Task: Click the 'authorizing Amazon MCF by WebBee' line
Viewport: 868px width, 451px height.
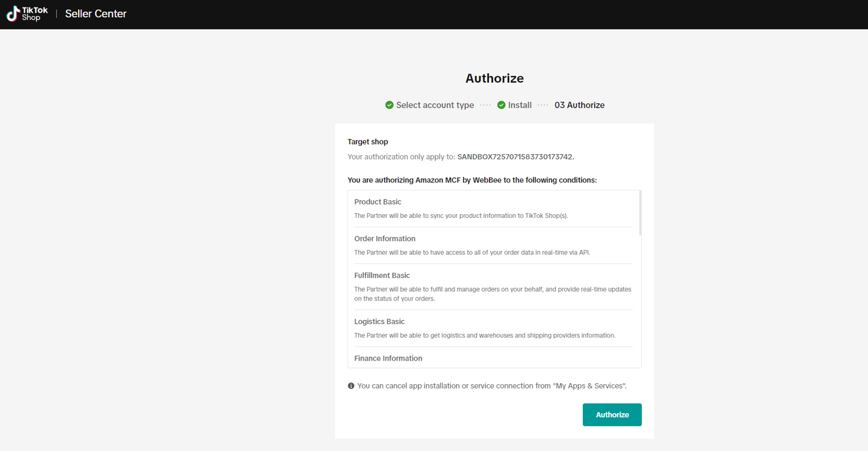Action: pos(472,180)
